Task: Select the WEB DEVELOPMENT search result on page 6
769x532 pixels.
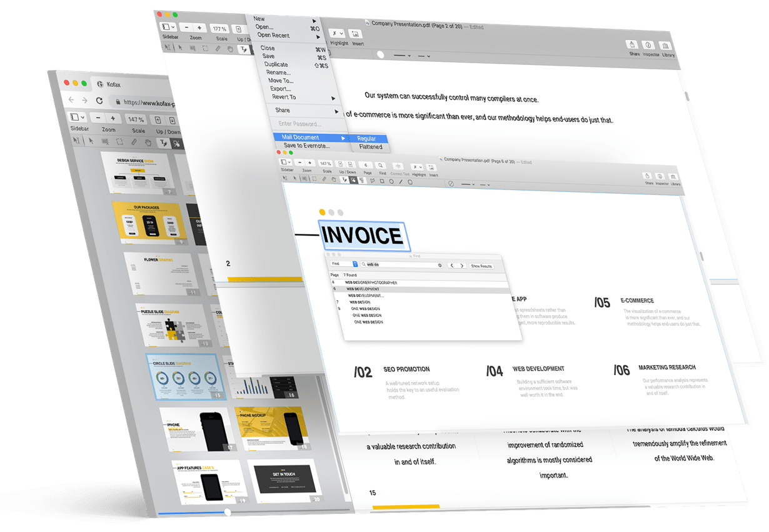Action: point(361,289)
